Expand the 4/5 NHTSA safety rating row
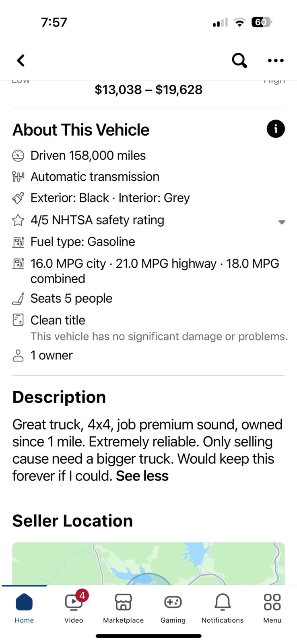 (148, 220)
